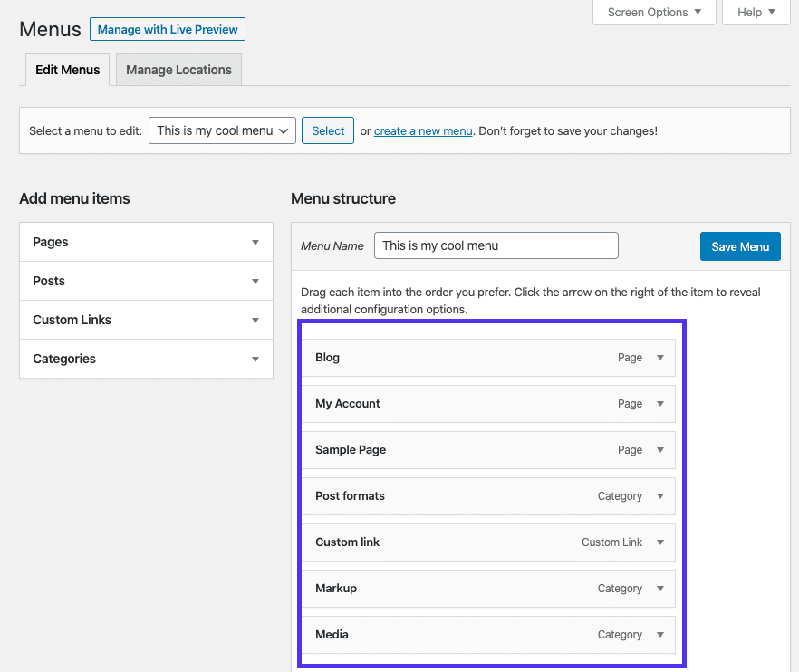Switch to the Manage Locations tab

coord(178,70)
